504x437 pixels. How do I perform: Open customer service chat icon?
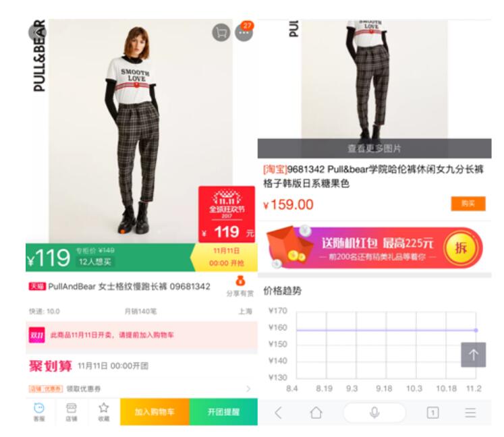click(x=39, y=411)
